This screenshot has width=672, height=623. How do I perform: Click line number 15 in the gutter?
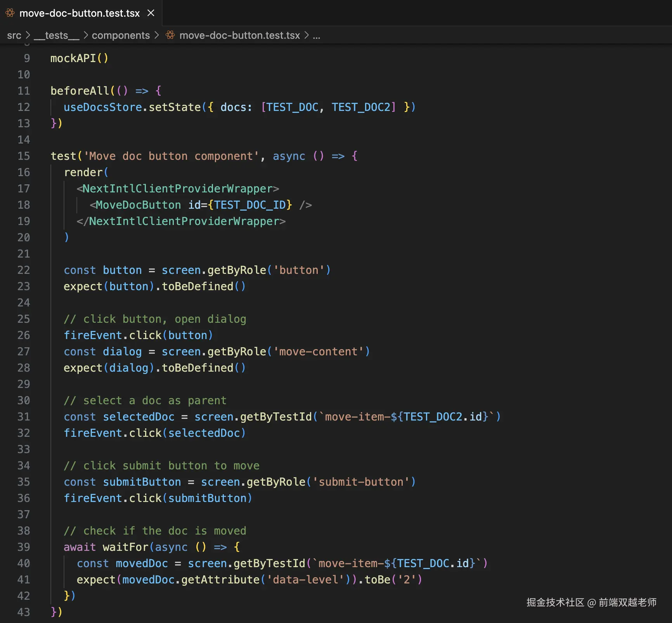click(x=24, y=156)
